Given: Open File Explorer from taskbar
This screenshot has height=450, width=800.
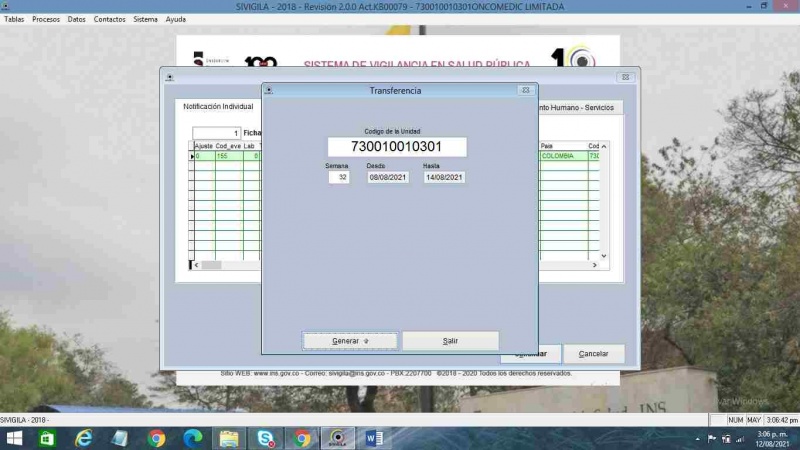Looking at the screenshot, I should tap(229, 438).
